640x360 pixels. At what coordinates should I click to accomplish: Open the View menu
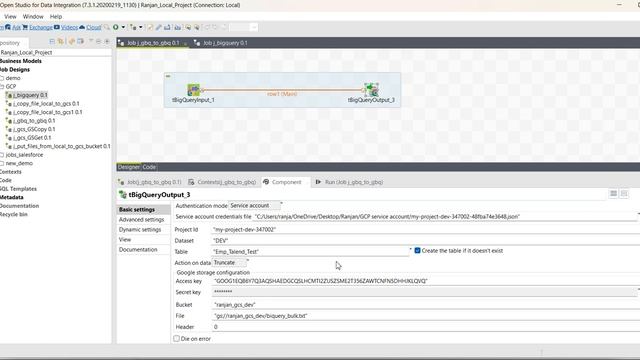(x=10, y=17)
